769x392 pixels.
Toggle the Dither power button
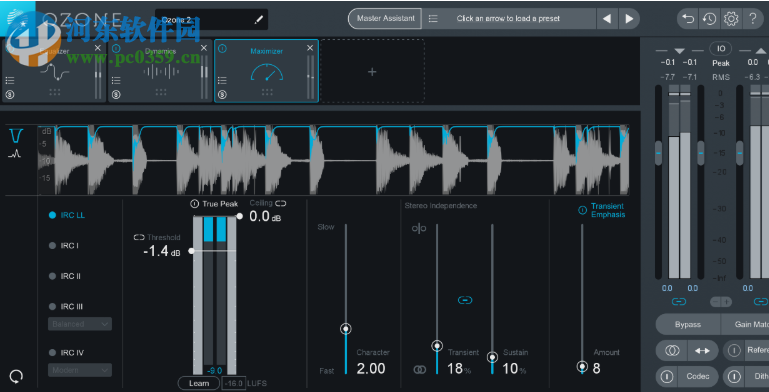click(x=734, y=376)
